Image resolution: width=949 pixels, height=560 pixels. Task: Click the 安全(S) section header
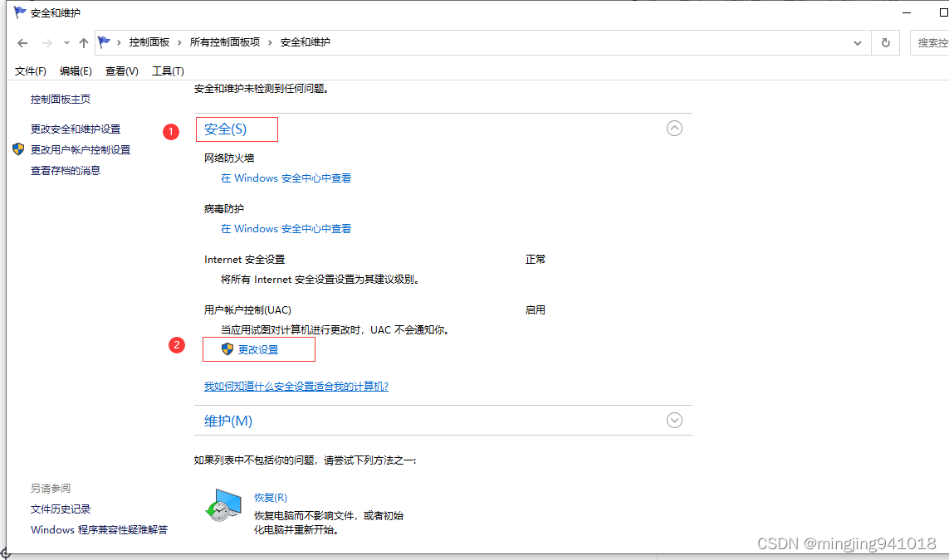click(225, 129)
